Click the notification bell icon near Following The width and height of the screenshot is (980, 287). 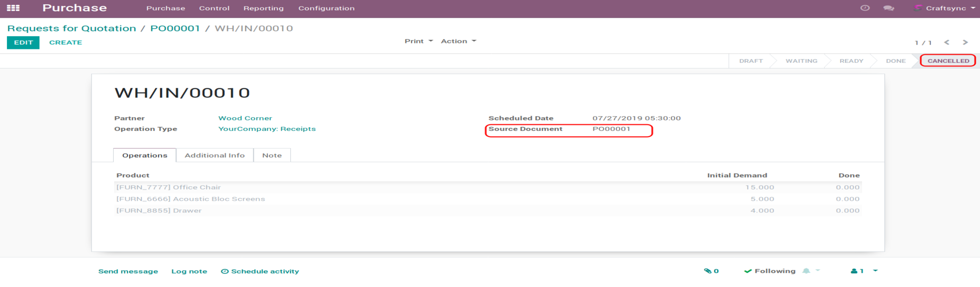coord(807,271)
